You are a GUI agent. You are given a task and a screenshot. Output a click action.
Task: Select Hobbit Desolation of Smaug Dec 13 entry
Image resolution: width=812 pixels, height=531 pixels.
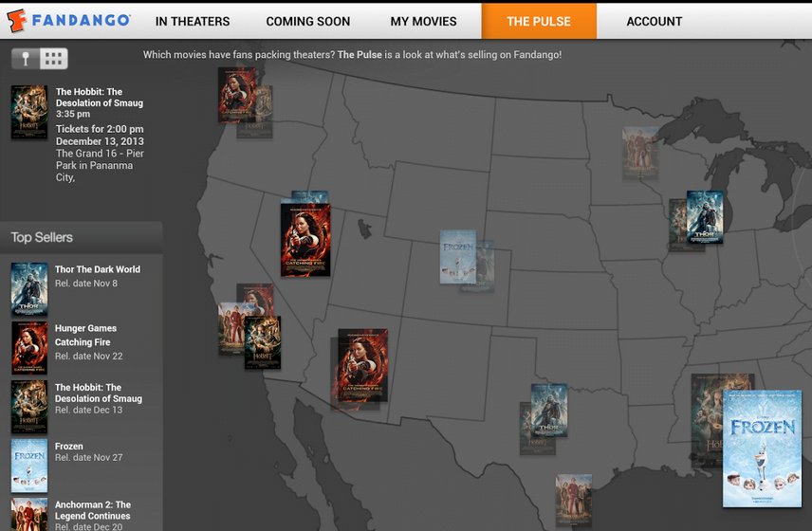click(99, 398)
